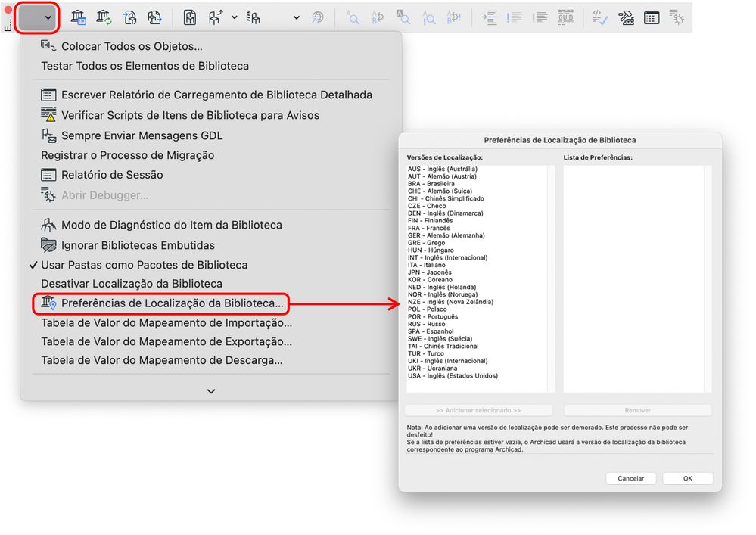The width and height of the screenshot is (756, 535).
Task: Click the script check icon with blue checkmark
Action: point(600,18)
